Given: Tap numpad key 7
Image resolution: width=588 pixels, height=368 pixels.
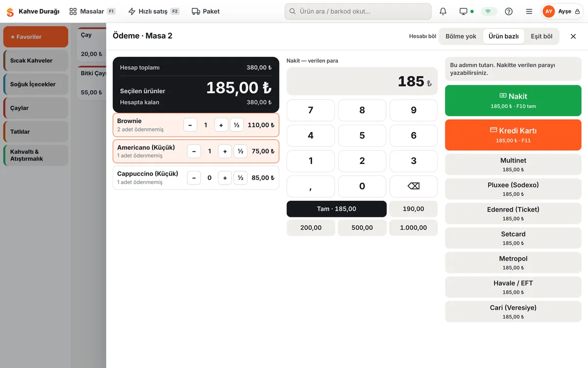Looking at the screenshot, I should click(x=311, y=110).
